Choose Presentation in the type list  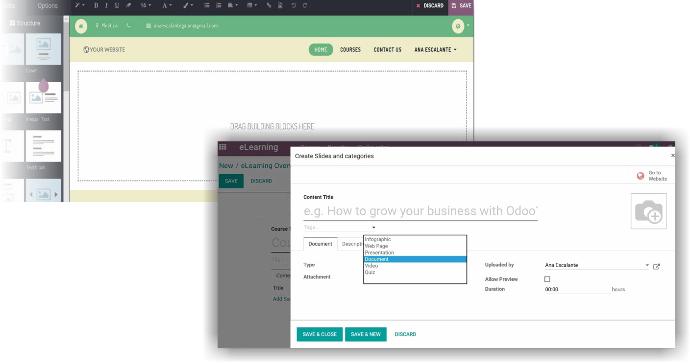[415, 253]
